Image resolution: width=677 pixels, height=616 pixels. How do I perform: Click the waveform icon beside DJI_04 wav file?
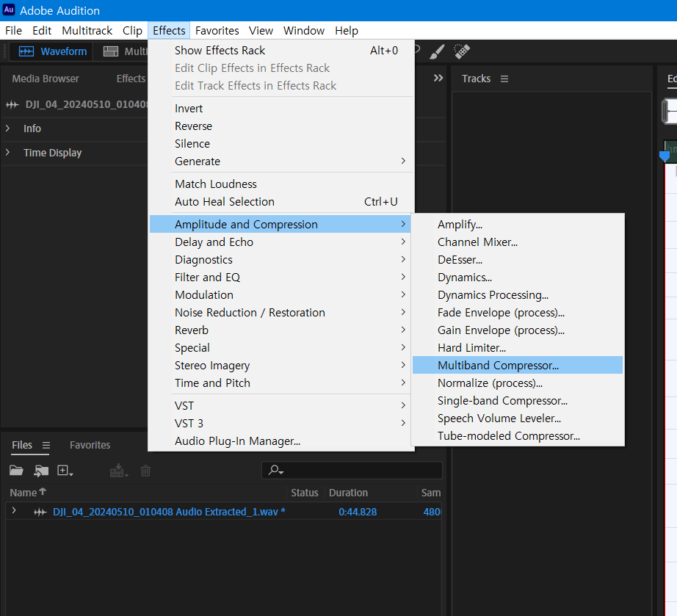(x=40, y=512)
